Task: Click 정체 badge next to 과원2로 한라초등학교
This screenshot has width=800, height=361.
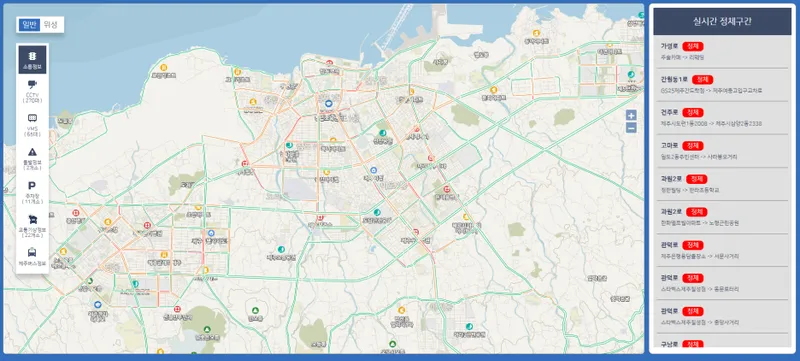Action: tap(696, 179)
